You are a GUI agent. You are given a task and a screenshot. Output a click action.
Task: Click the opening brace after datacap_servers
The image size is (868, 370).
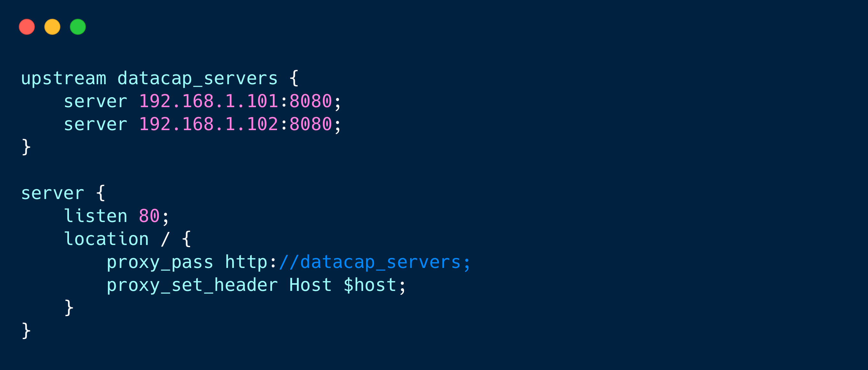tap(294, 78)
